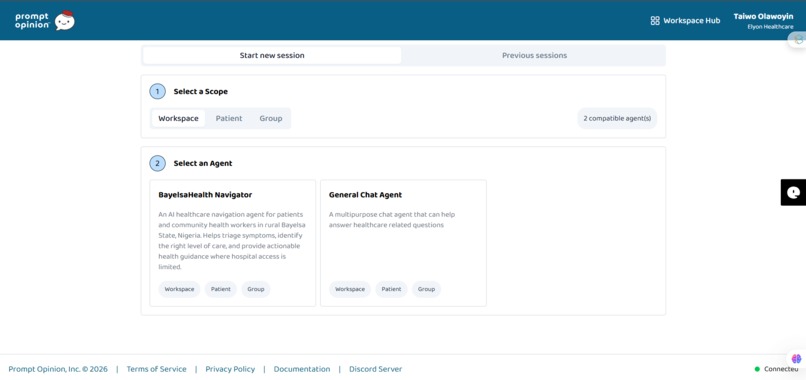
Task: Select the Group scope
Action: (x=270, y=118)
